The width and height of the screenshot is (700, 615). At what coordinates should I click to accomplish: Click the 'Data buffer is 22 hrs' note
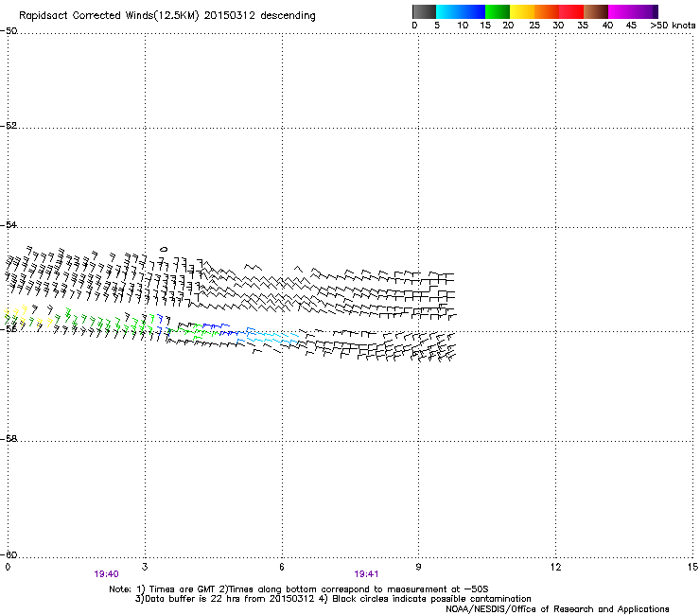click(333, 599)
